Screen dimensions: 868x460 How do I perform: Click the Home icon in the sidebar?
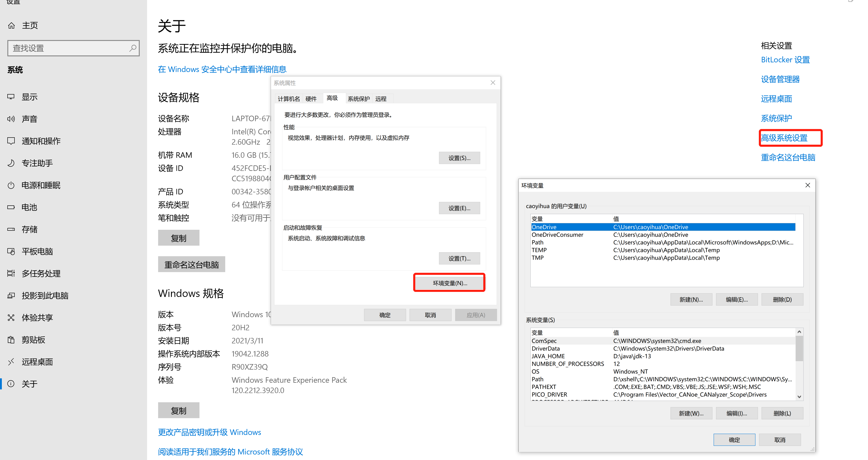coord(11,26)
